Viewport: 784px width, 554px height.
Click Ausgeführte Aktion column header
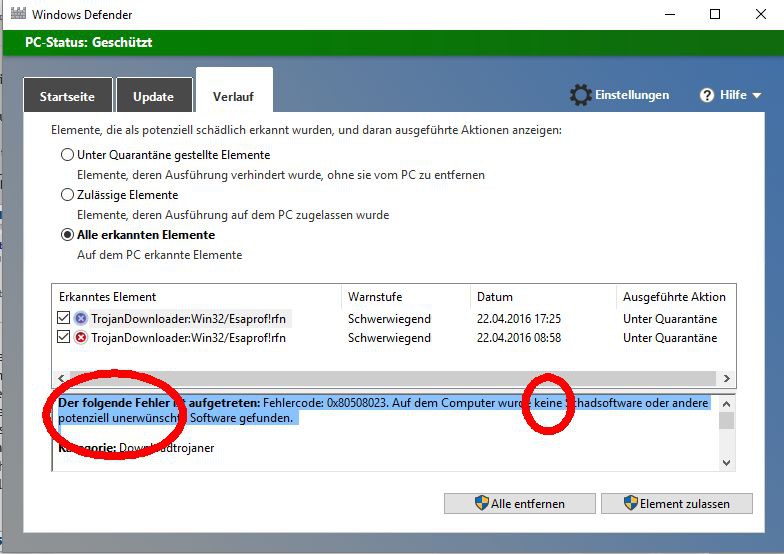(676, 296)
